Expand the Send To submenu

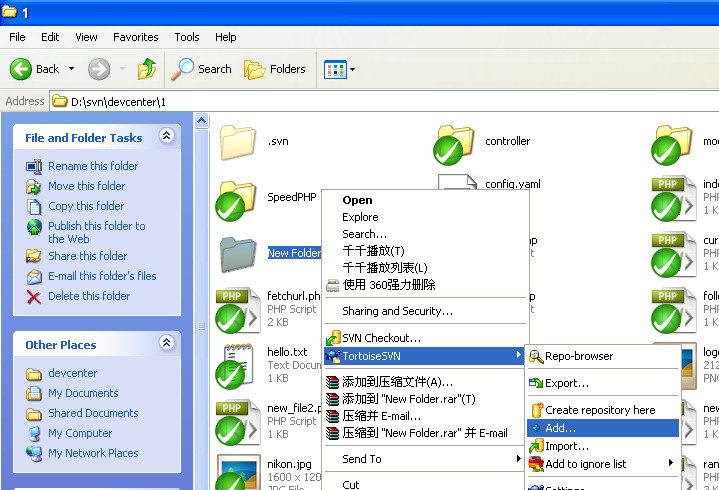point(425,459)
